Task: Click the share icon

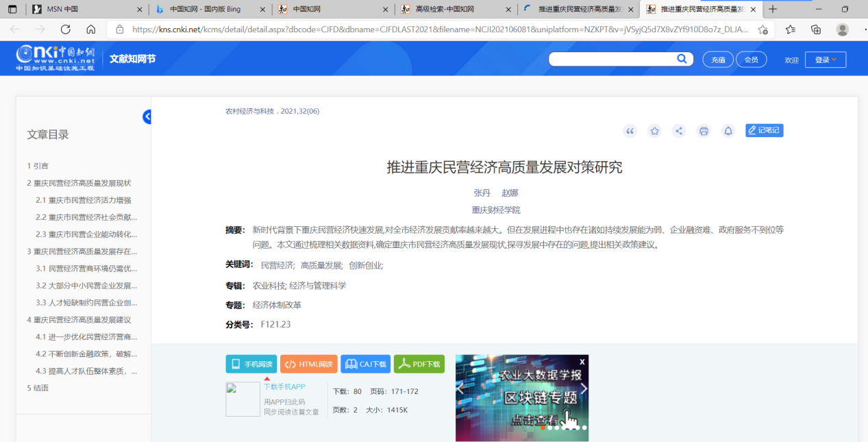Action: [x=679, y=131]
